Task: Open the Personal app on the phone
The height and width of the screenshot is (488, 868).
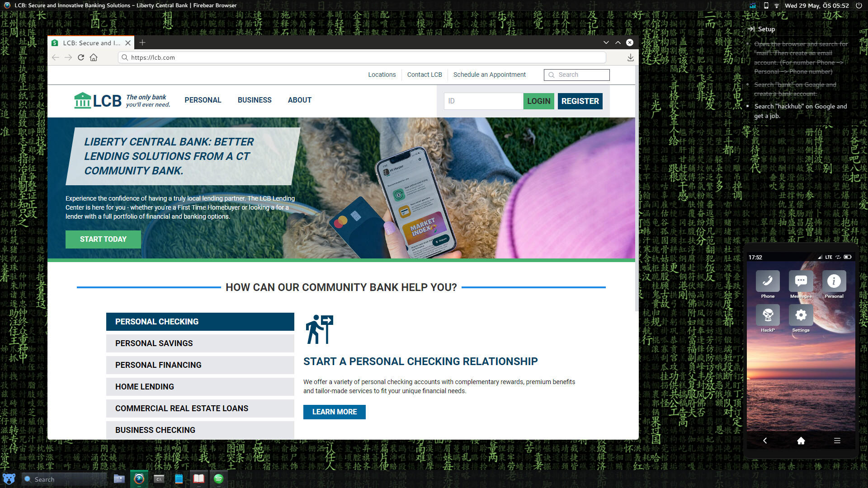Action: pyautogui.click(x=834, y=281)
